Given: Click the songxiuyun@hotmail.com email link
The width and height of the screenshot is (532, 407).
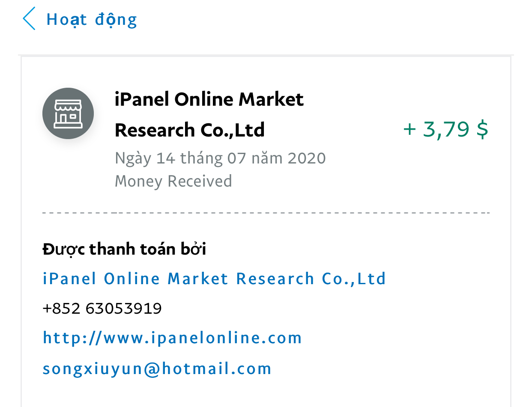Looking at the screenshot, I should pyautogui.click(x=157, y=368).
